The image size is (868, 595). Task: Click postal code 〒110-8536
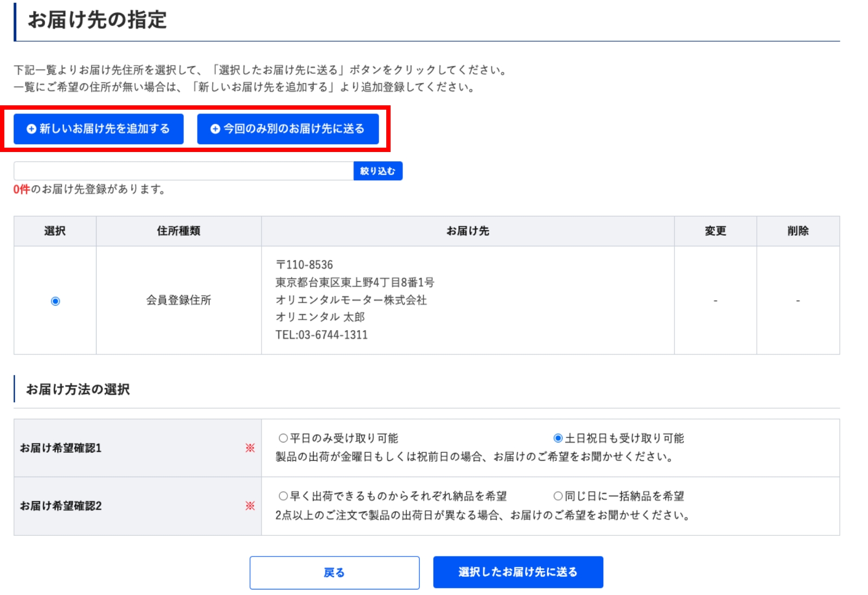pyautogui.click(x=304, y=265)
